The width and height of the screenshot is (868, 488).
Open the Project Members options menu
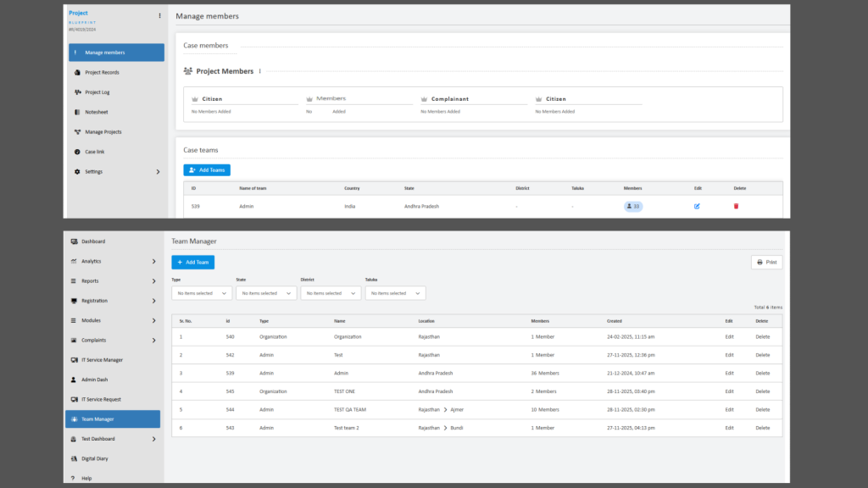coord(260,71)
